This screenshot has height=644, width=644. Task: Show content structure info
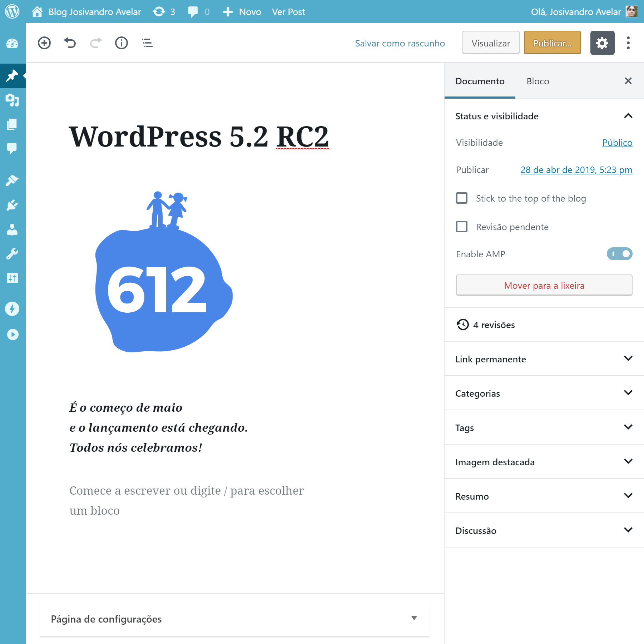pos(122,43)
